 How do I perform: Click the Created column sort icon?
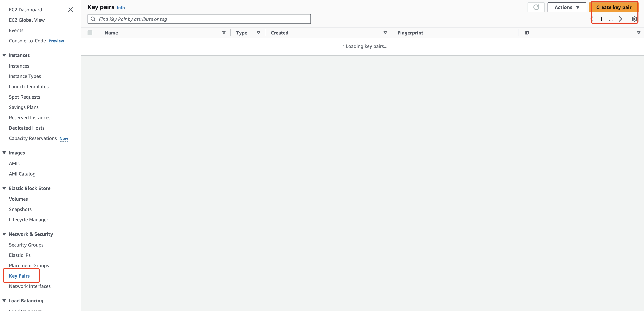click(385, 32)
